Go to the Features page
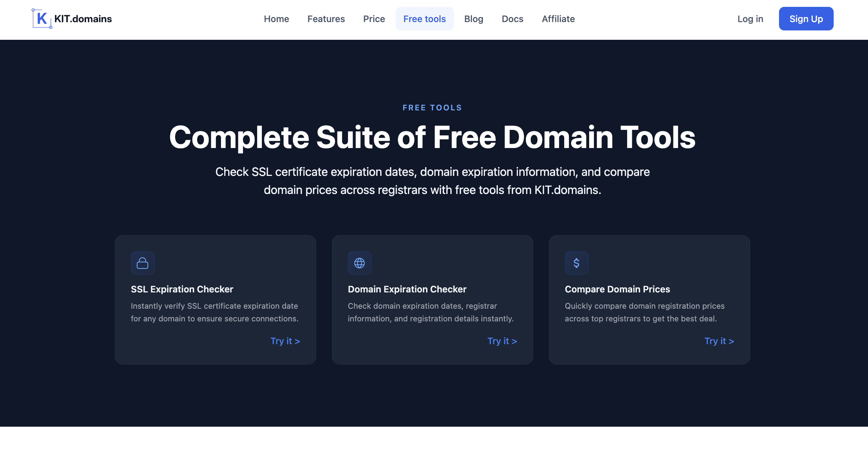 326,19
